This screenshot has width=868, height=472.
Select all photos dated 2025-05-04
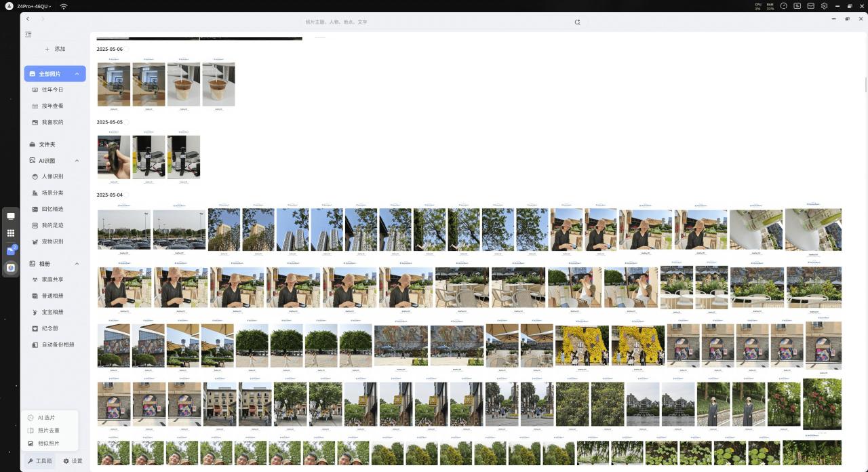[x=126, y=195]
